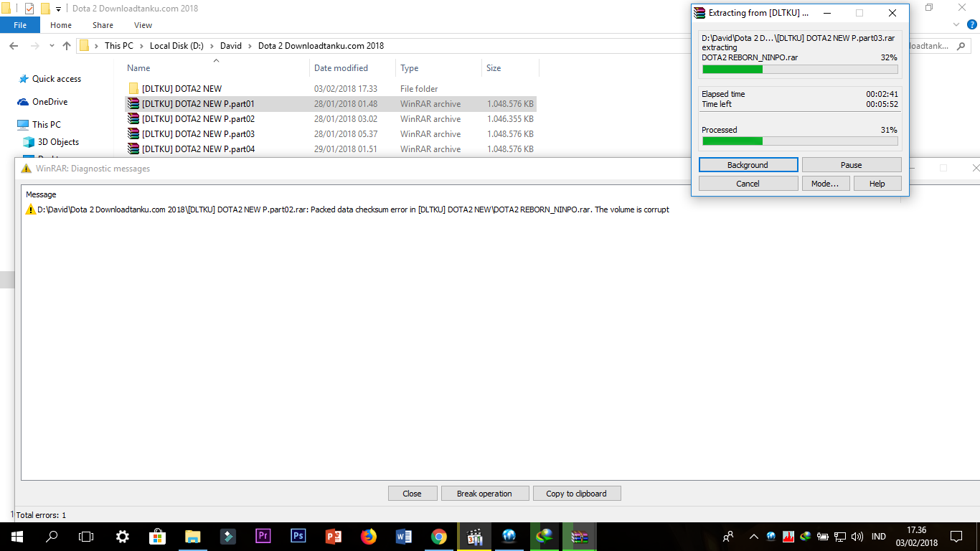
Task: Click the yellow warning icon beside the error message
Action: (31, 209)
